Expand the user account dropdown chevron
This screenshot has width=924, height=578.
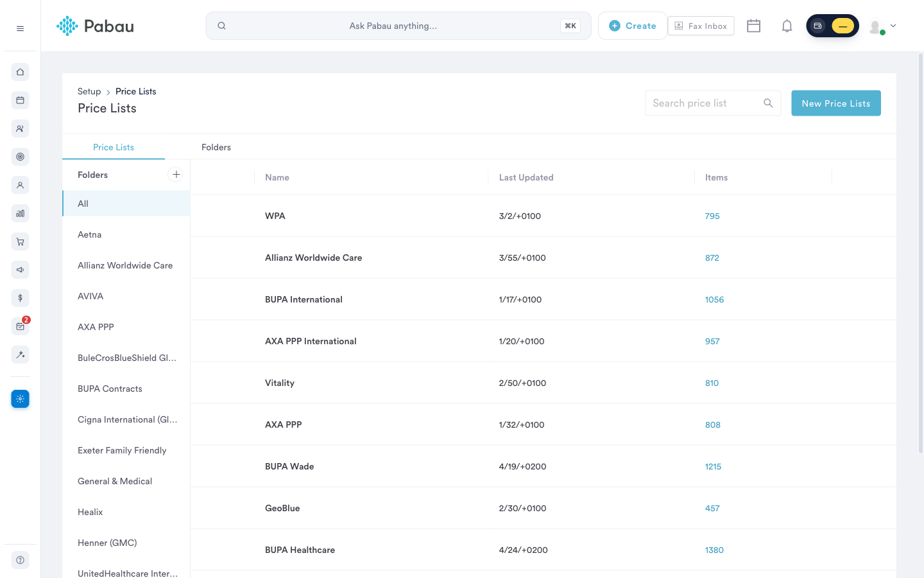[893, 26]
